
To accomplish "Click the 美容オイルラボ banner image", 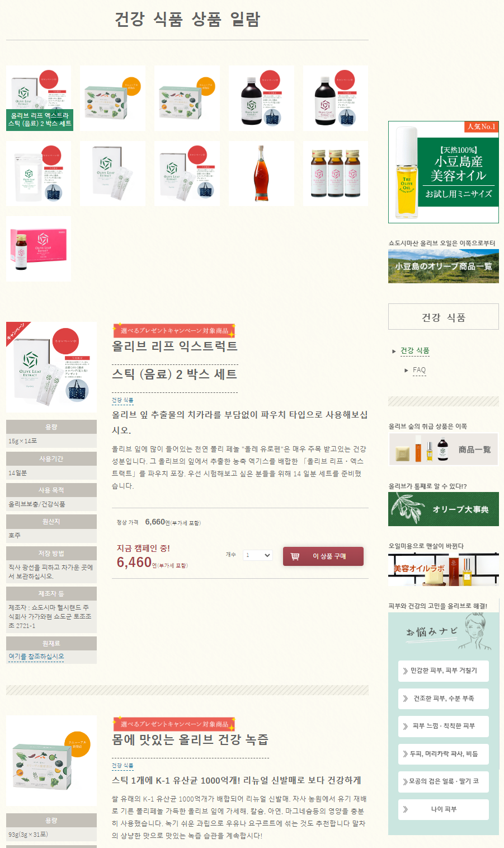I will coord(444,569).
